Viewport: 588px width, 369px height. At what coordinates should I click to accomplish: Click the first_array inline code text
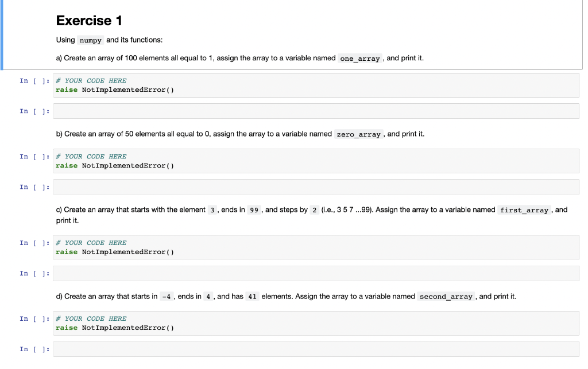523,209
